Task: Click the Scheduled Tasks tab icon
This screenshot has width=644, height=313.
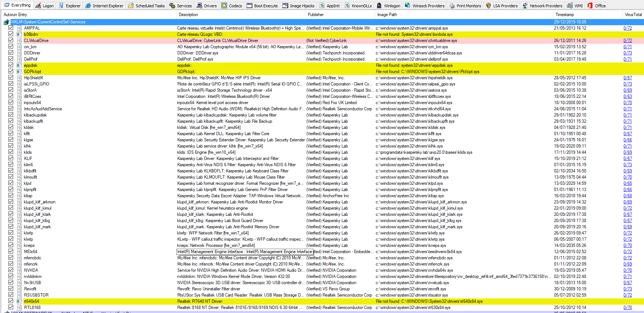Action: pos(131,5)
